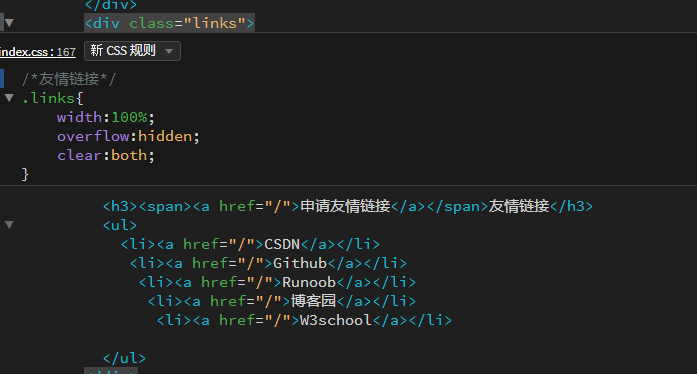Click the Runoob list item text
This screenshot has height=374, width=697.
pos(309,282)
